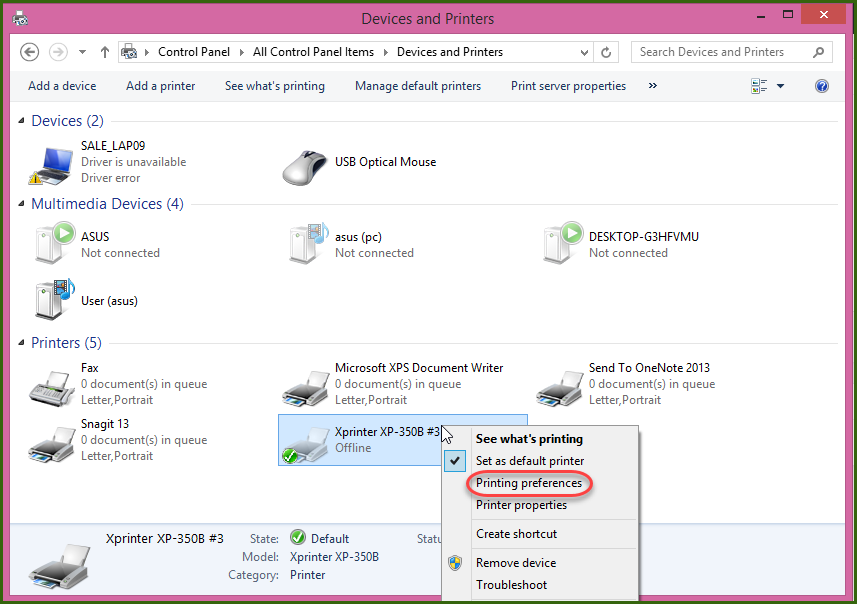Open the address bar history dropdown
This screenshot has width=857, height=604.
[584, 52]
